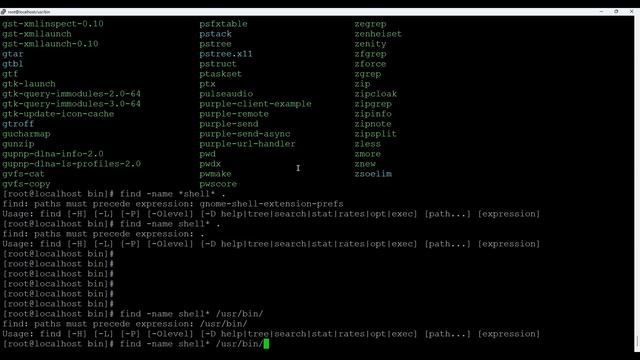Select the 'gtroff' file name
This screenshot has width=640, height=360.
tap(18, 124)
